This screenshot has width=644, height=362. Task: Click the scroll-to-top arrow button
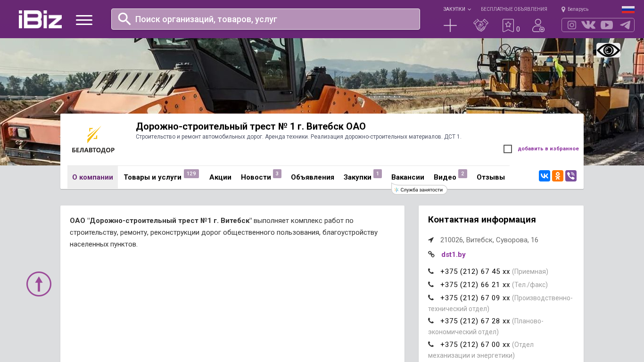click(39, 284)
